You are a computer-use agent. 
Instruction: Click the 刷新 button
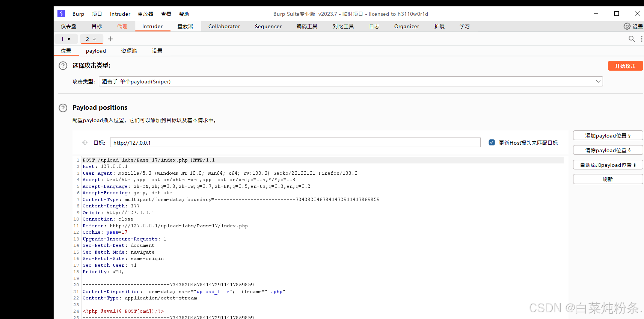608,179
